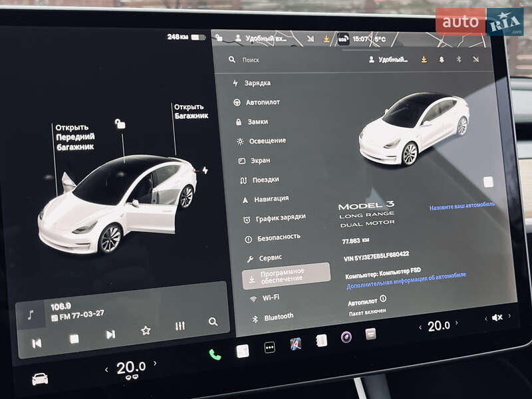Tap the Поиск settings search field
532x399 pixels.
pyautogui.click(x=251, y=60)
